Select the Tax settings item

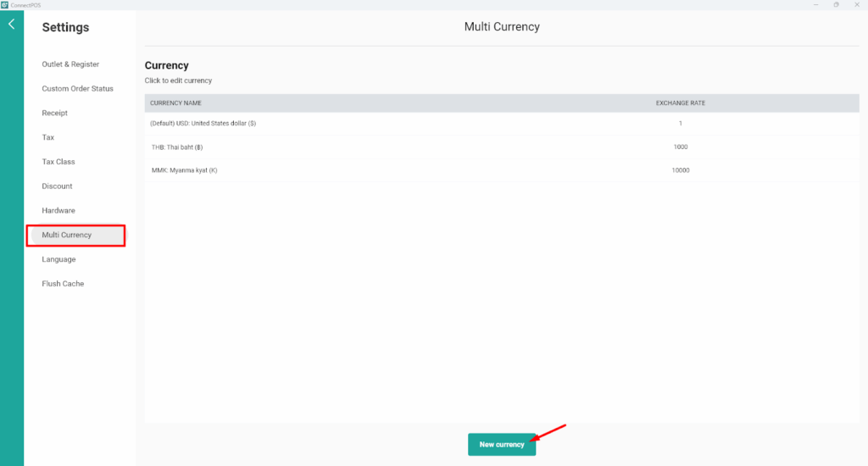[48, 137]
